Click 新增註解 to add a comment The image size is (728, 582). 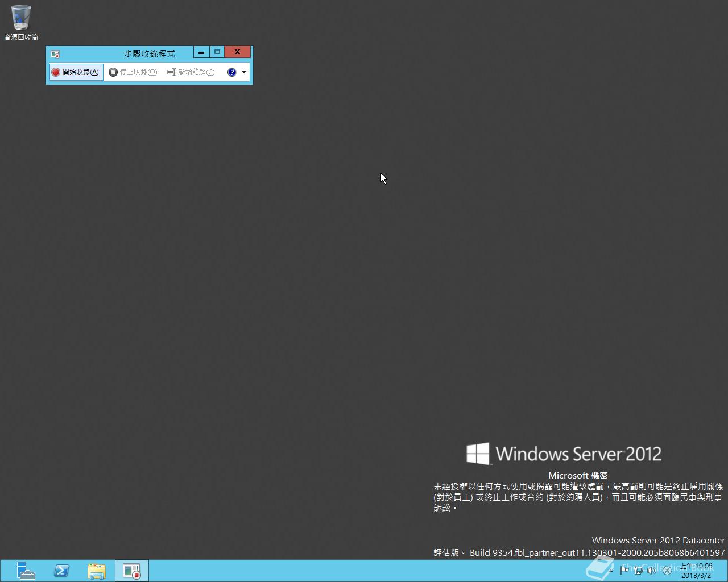pyautogui.click(x=191, y=72)
